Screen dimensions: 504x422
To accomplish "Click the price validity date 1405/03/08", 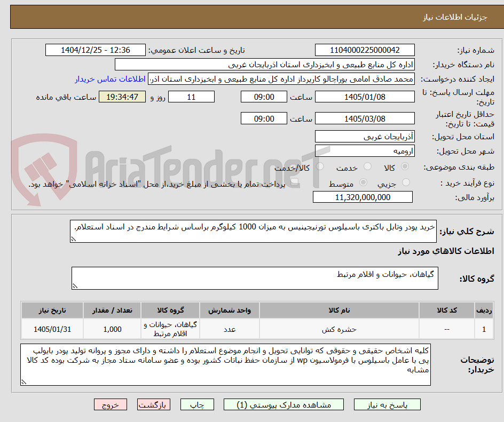I will (365, 118).
